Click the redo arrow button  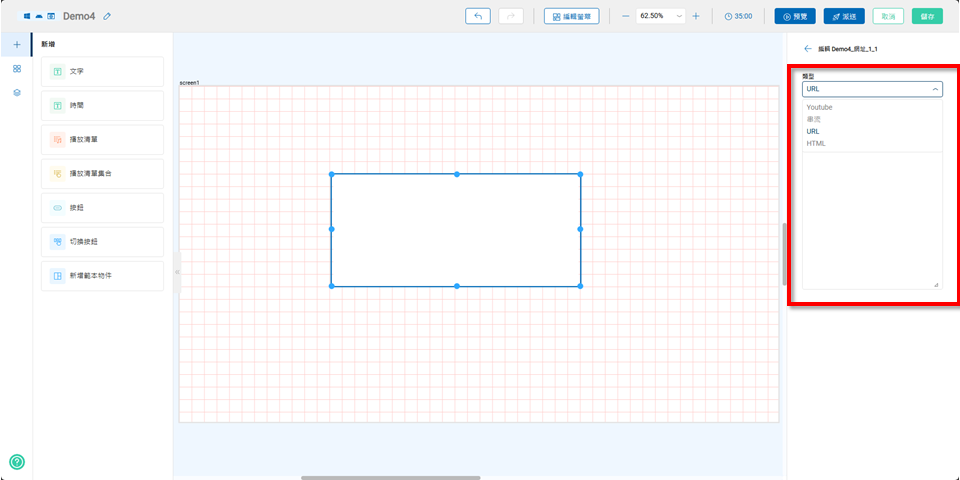[x=511, y=16]
